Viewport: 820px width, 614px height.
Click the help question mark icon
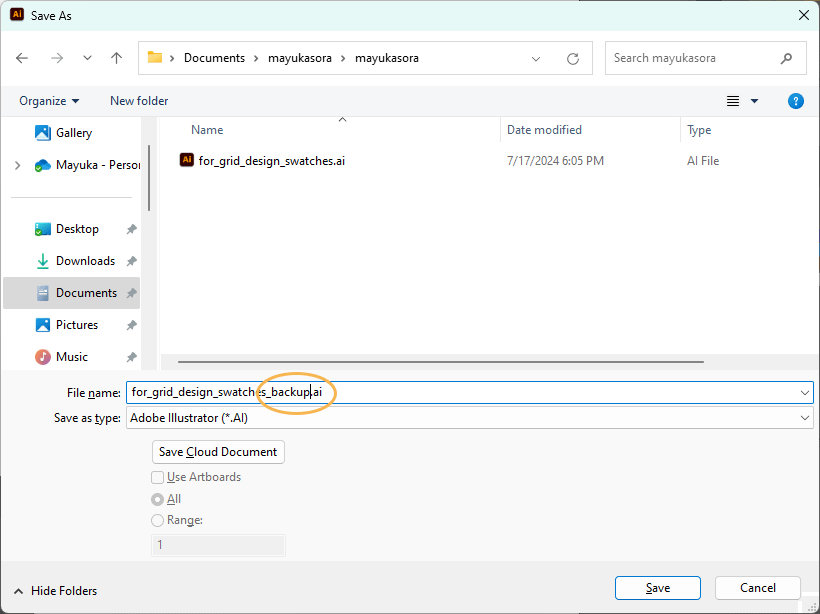796,101
